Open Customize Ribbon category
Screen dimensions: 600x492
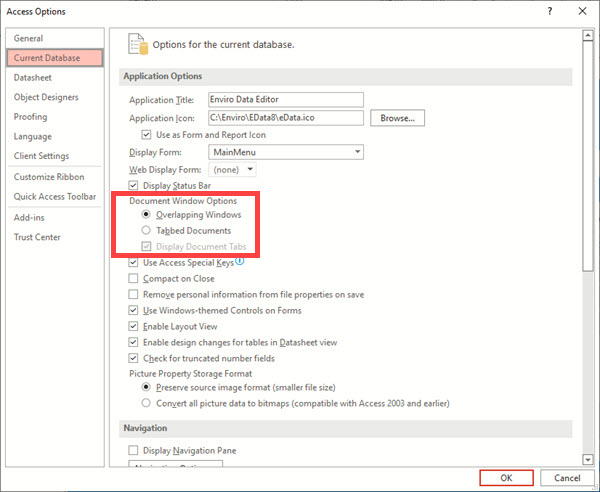coord(55,177)
